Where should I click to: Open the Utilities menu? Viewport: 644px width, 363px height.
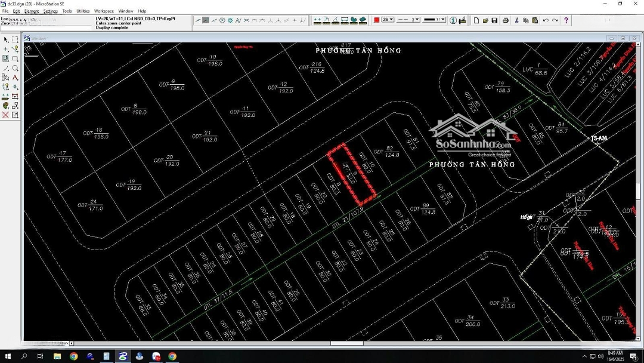83,11
